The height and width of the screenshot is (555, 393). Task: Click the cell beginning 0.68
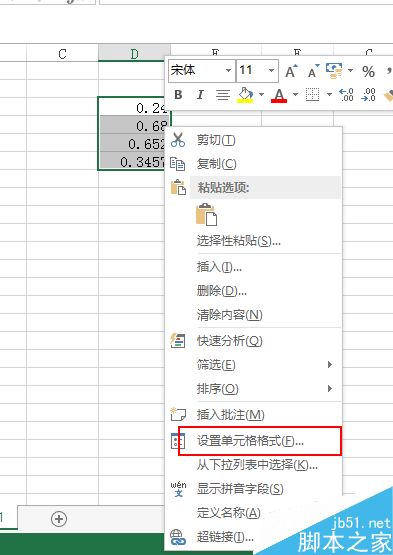pyautogui.click(x=133, y=125)
